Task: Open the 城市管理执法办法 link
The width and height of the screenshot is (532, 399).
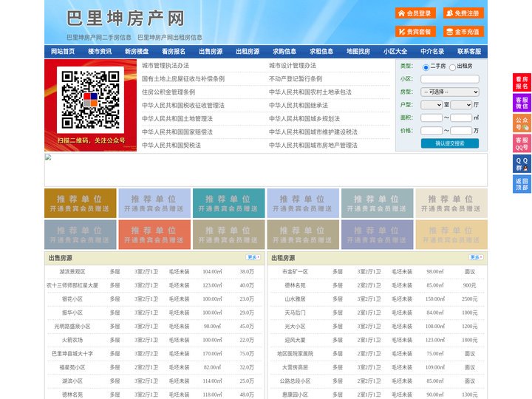Action: (x=166, y=66)
